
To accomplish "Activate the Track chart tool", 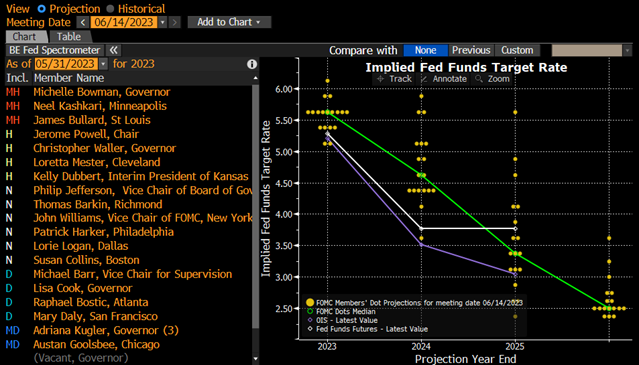I will point(395,79).
